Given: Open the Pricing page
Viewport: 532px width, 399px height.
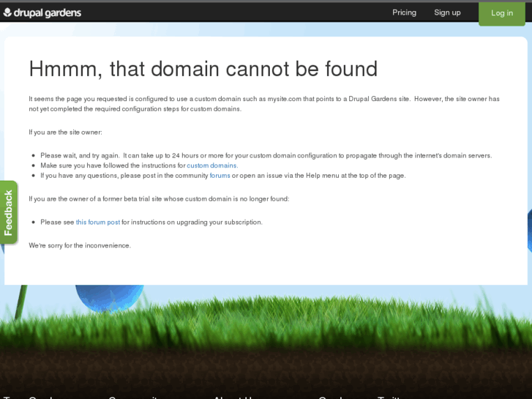Looking at the screenshot, I should [x=404, y=12].
